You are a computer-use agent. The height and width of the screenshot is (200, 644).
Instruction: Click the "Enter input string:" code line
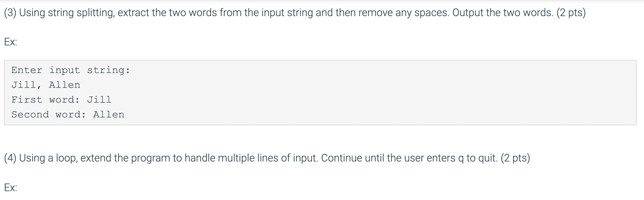(x=71, y=70)
